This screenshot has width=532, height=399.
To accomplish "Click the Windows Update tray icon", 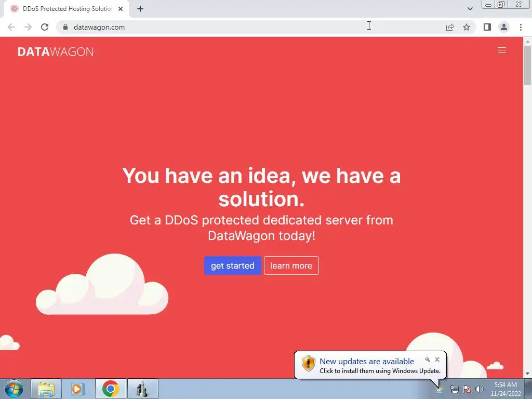I will pyautogui.click(x=440, y=389).
